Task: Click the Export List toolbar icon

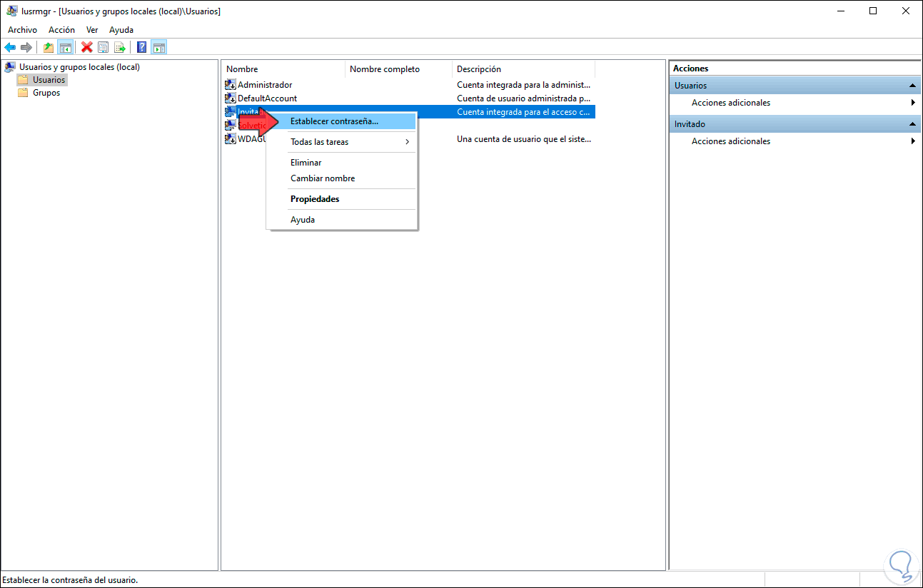Action: tap(120, 47)
